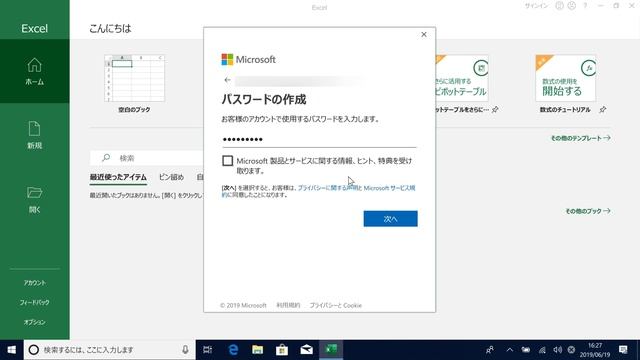Screen dimensions: 640x360
Task: Open the Home tab in Excel sidebar
Action: click(x=35, y=71)
